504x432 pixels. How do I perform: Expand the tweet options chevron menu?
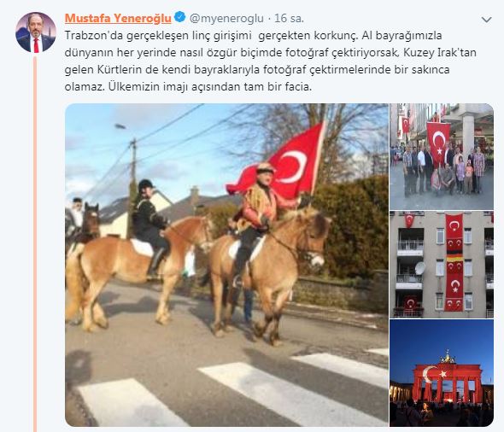[x=486, y=20]
